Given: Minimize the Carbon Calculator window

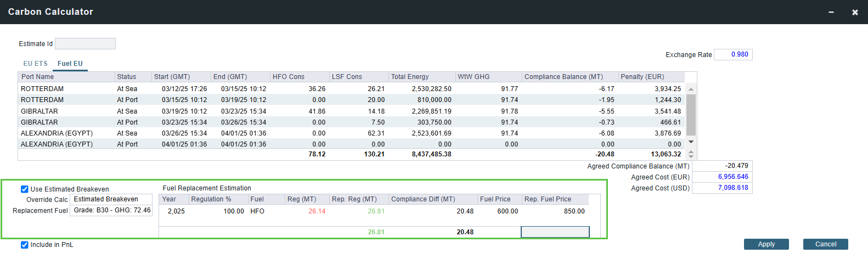Looking at the screenshot, I should click(x=831, y=12).
